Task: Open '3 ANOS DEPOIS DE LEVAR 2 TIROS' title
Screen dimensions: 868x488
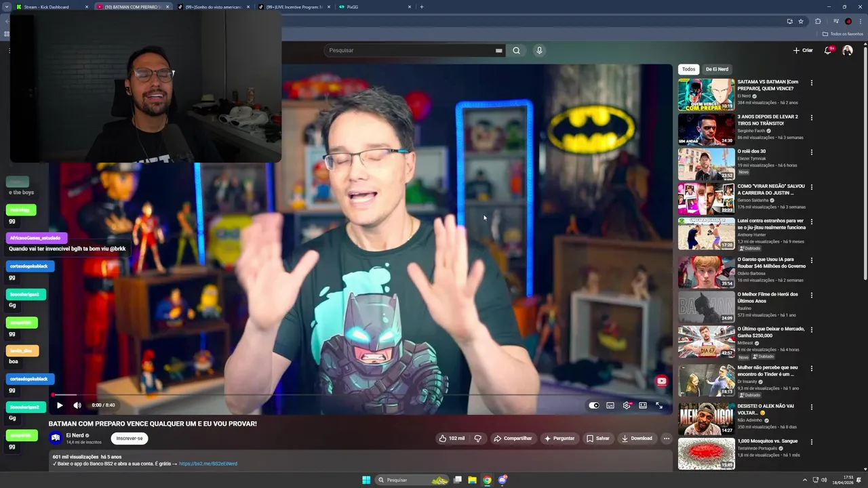Action: click(768, 120)
